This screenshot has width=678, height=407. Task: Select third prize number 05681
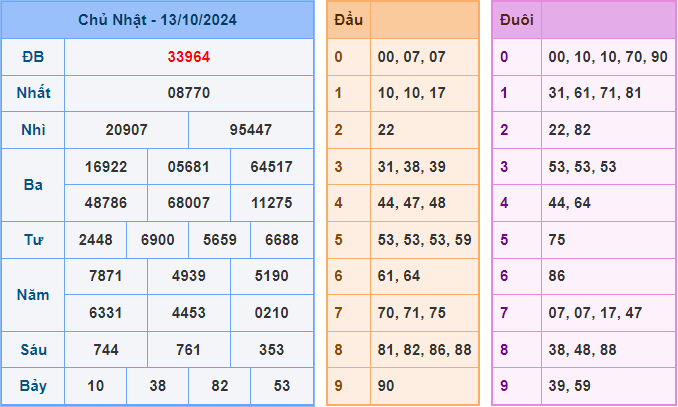point(189,167)
